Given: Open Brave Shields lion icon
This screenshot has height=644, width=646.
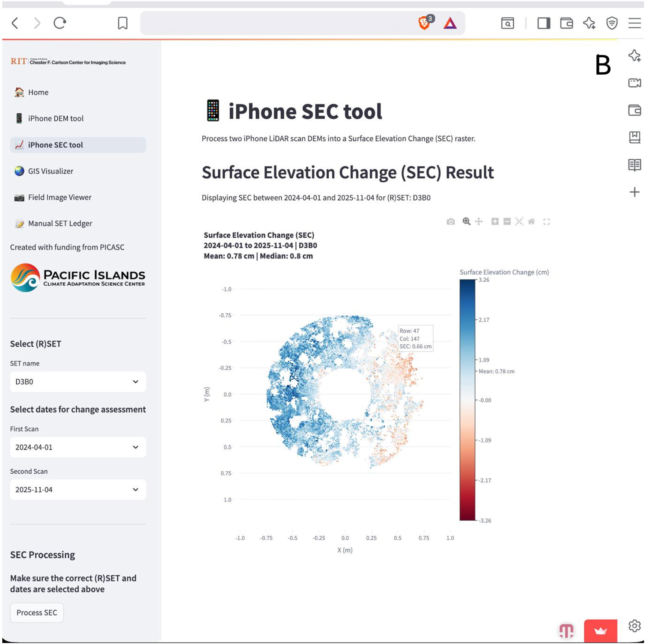Looking at the screenshot, I should tap(424, 23).
